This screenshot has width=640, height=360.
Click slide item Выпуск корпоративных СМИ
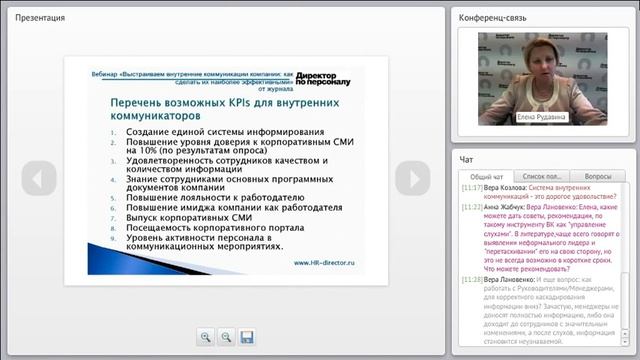[x=189, y=218]
